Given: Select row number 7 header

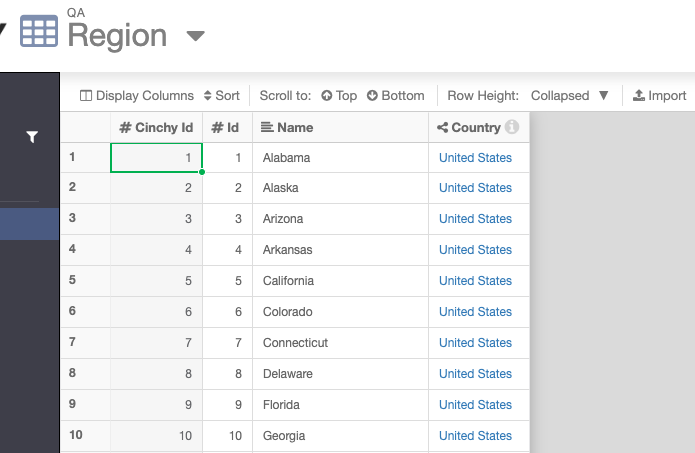Looking at the screenshot, I should (85, 343).
